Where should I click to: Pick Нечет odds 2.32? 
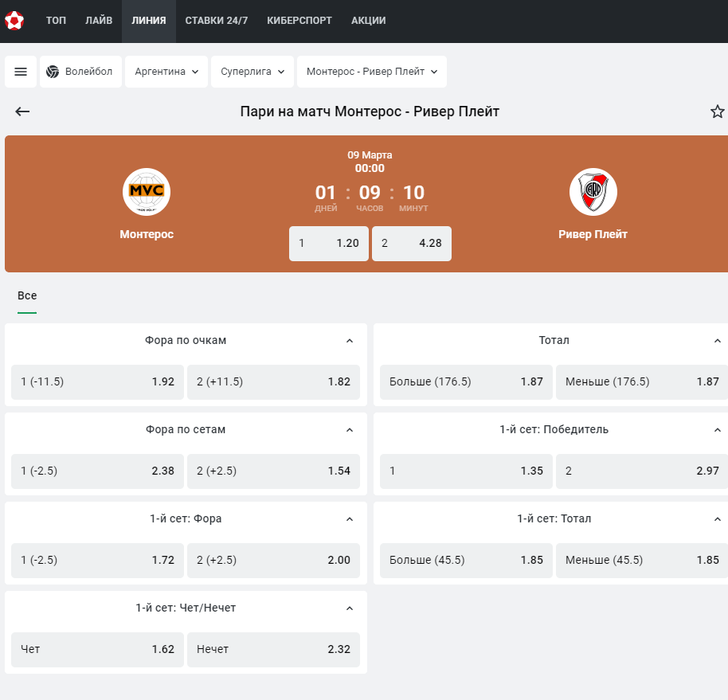click(x=273, y=649)
